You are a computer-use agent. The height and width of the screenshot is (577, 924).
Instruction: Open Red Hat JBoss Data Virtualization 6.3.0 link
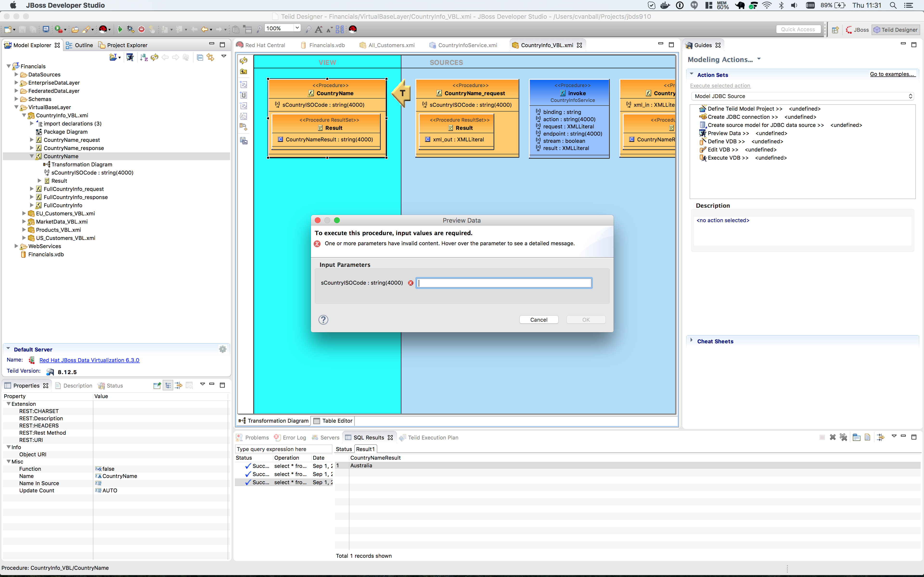(89, 360)
